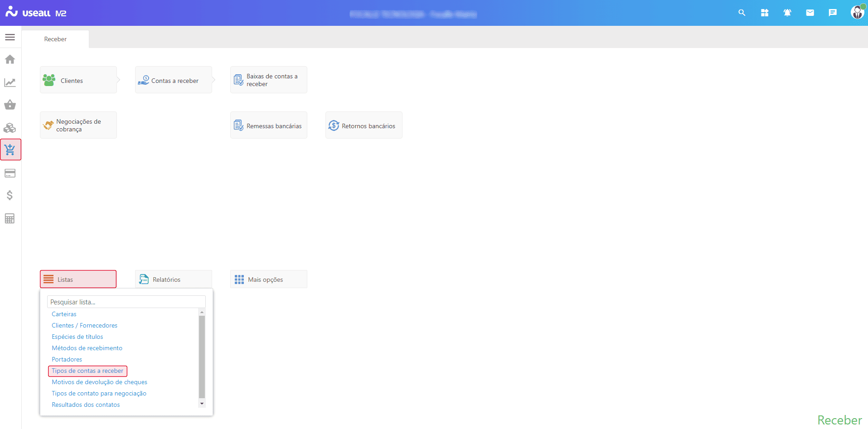This screenshot has height=429, width=868.
Task: Open the hamburger menu in sidebar
Action: pyautogui.click(x=10, y=37)
